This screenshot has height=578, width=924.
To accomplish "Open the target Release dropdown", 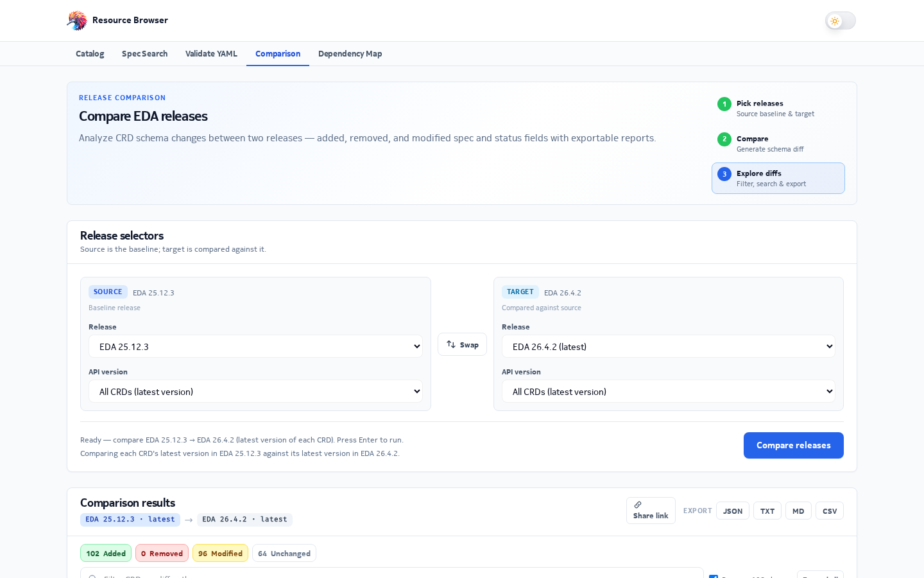I will pos(668,347).
